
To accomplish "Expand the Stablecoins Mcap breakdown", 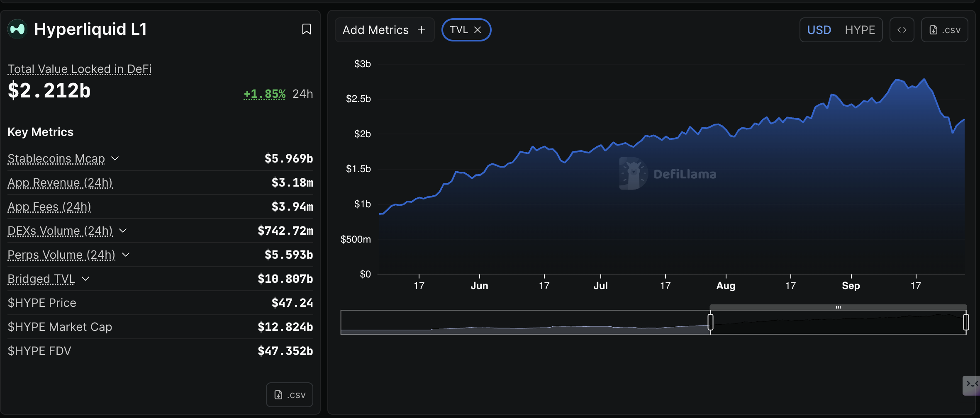I will point(115,159).
